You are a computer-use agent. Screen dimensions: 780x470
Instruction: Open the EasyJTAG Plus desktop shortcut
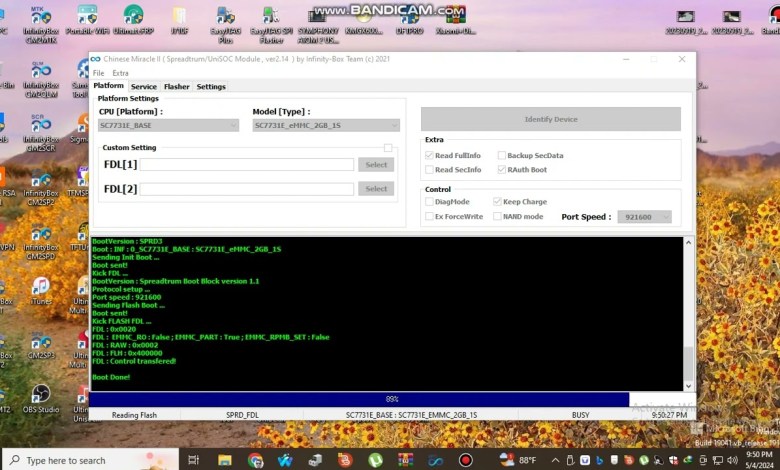225,24
